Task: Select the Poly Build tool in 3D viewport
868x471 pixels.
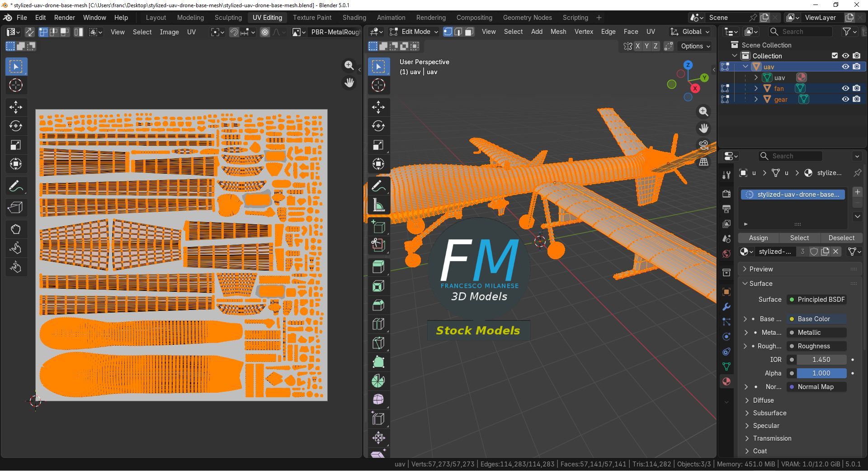Action: click(378, 362)
